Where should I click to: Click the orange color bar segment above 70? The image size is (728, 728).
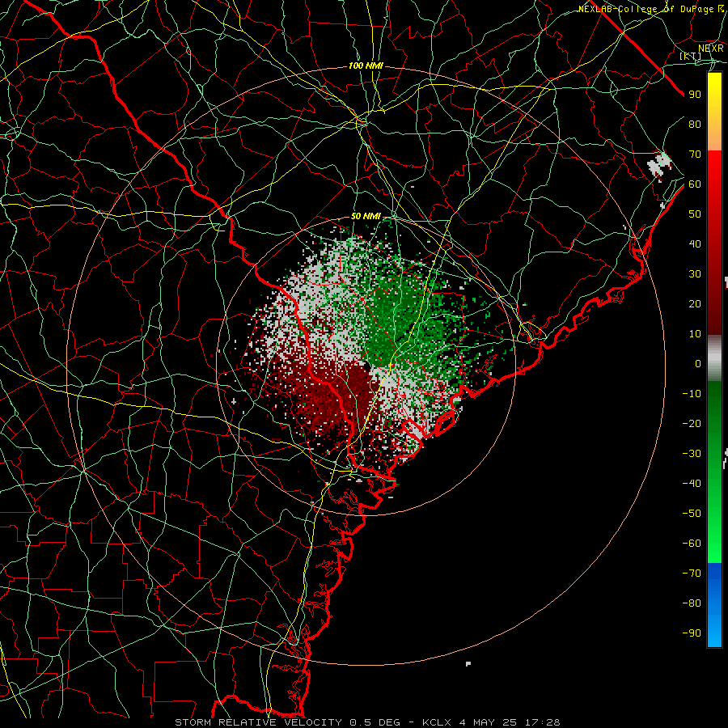pos(714,138)
